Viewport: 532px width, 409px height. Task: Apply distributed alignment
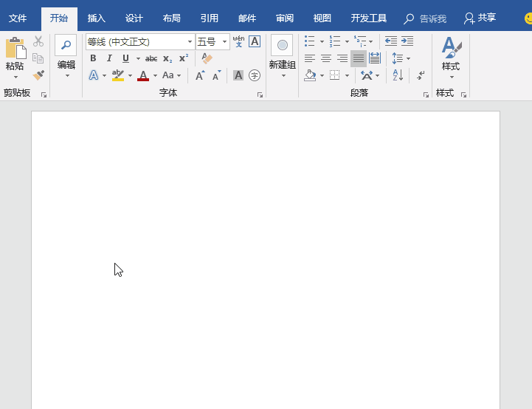click(x=375, y=58)
